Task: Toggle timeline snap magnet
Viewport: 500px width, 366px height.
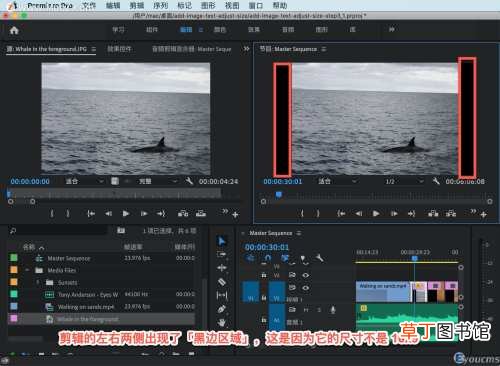Action: (268, 258)
